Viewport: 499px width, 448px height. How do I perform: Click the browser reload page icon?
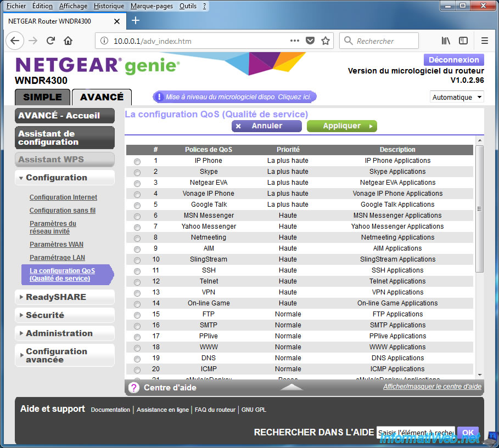(x=51, y=41)
